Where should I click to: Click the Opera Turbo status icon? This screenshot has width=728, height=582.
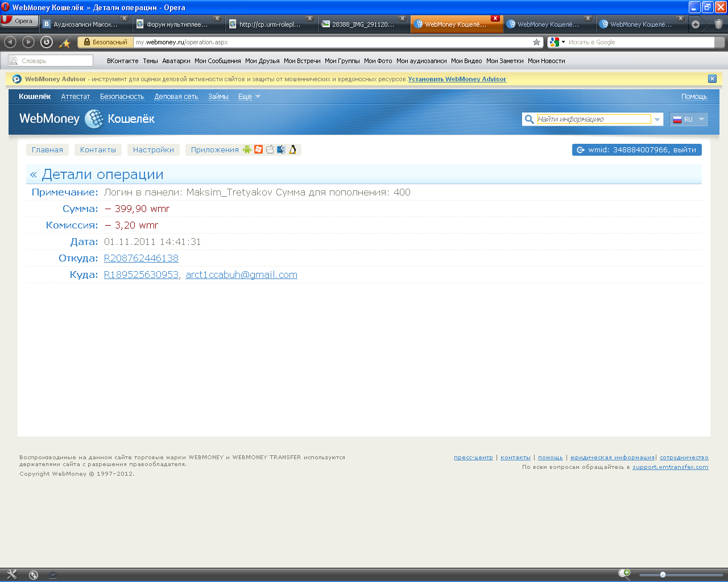pos(52,575)
